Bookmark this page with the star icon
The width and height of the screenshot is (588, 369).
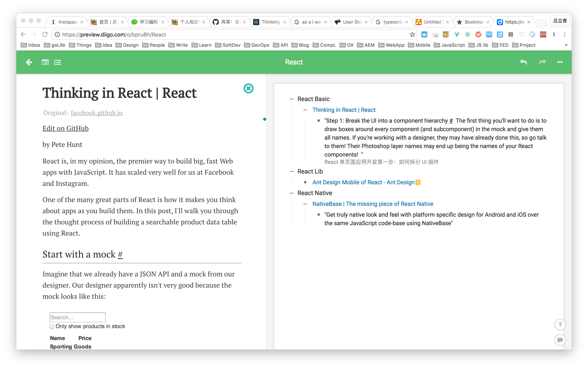(x=412, y=35)
